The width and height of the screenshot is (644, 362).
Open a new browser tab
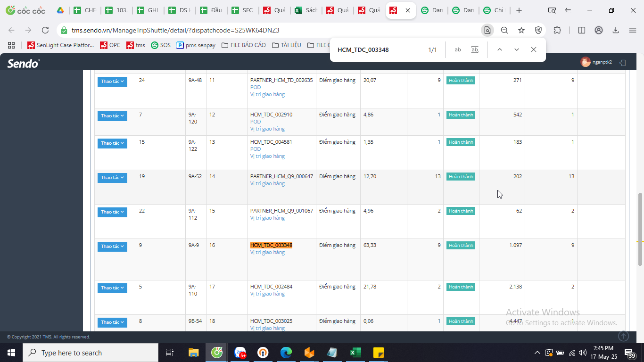[519, 10]
